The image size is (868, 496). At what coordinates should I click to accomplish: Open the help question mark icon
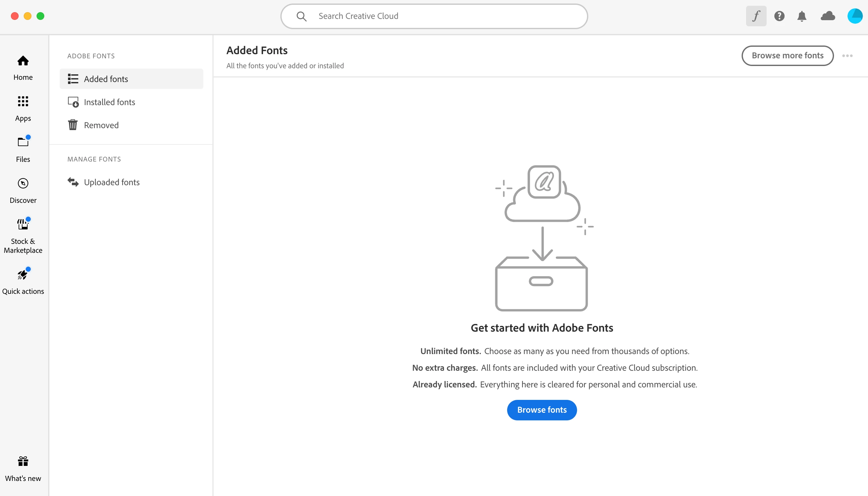779,16
